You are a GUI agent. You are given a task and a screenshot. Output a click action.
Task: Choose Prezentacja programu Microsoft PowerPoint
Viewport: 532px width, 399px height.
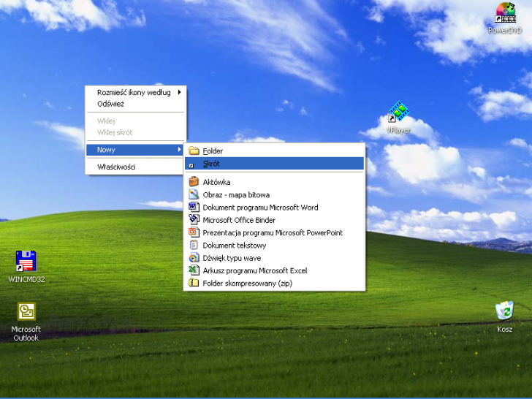[x=274, y=232]
